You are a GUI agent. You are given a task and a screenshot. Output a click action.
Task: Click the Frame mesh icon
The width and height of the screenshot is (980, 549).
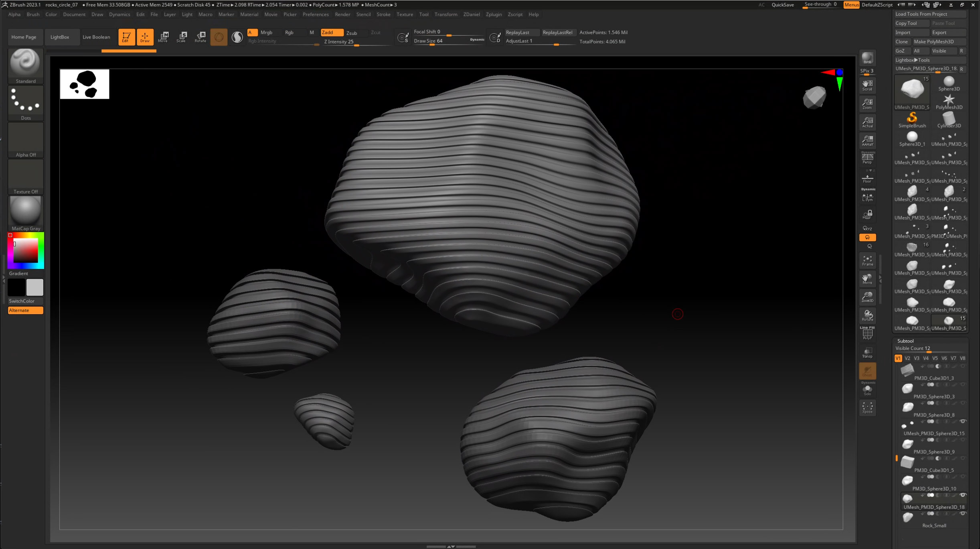coord(867,260)
